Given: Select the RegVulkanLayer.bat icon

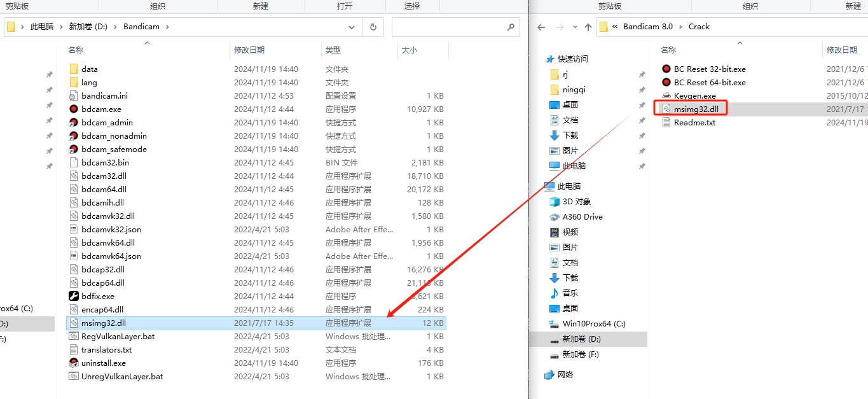Looking at the screenshot, I should click(73, 336).
